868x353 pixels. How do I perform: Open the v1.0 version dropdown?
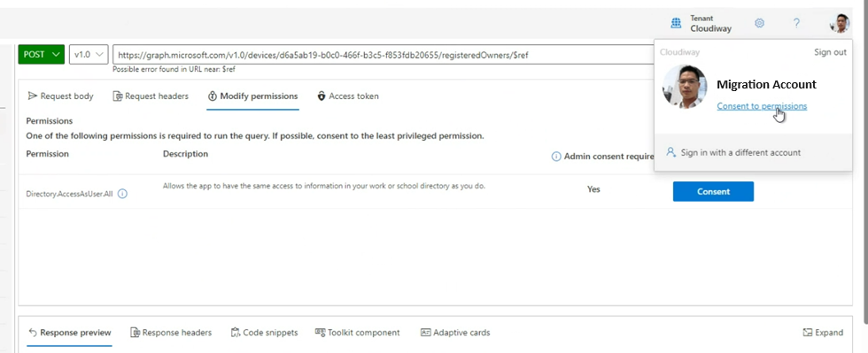click(89, 54)
